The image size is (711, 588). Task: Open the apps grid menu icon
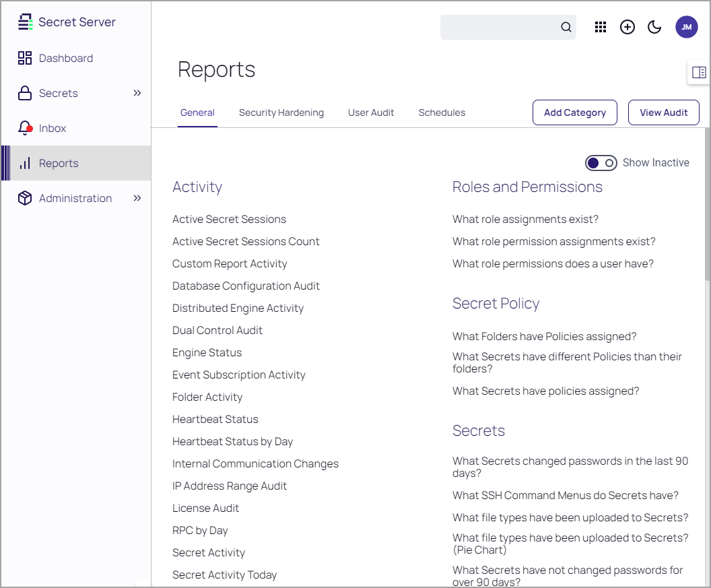tap(601, 27)
